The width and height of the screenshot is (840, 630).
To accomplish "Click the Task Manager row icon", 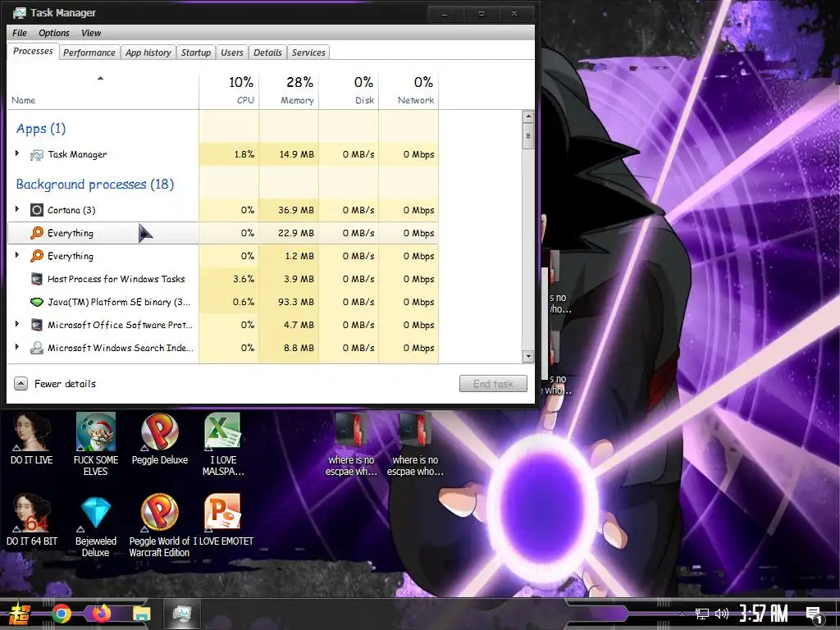I will [x=36, y=155].
